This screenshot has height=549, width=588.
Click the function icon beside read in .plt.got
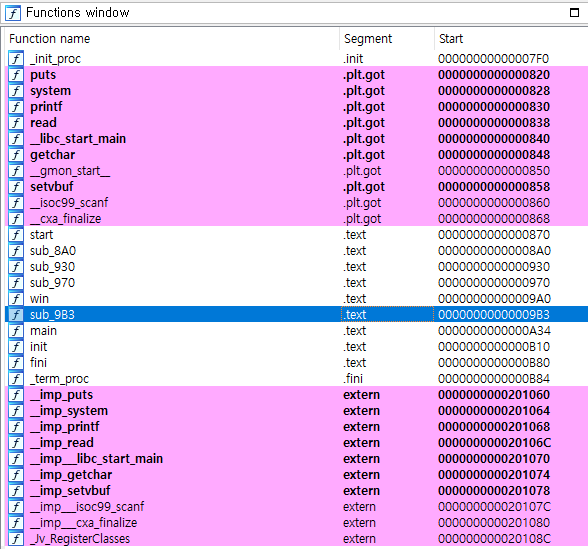pyautogui.click(x=16, y=123)
